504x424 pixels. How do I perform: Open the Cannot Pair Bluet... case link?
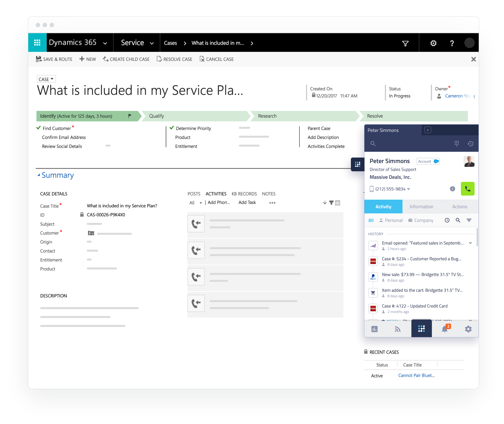coord(416,375)
